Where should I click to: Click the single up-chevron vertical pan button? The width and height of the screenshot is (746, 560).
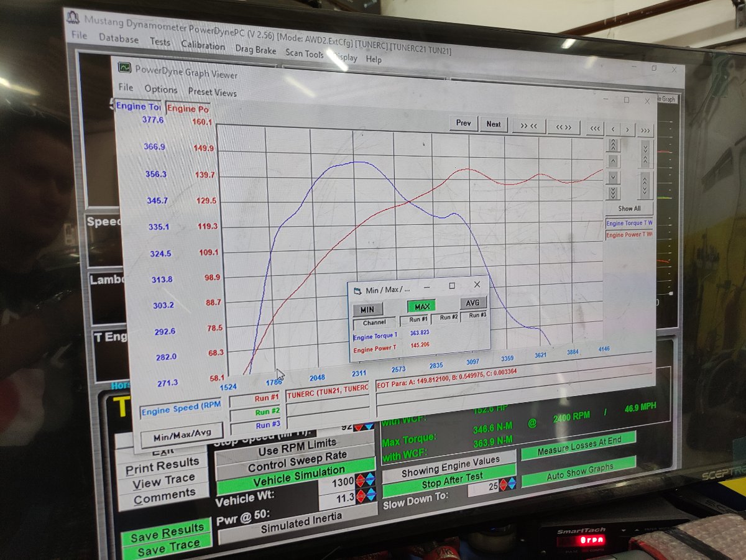(x=613, y=161)
